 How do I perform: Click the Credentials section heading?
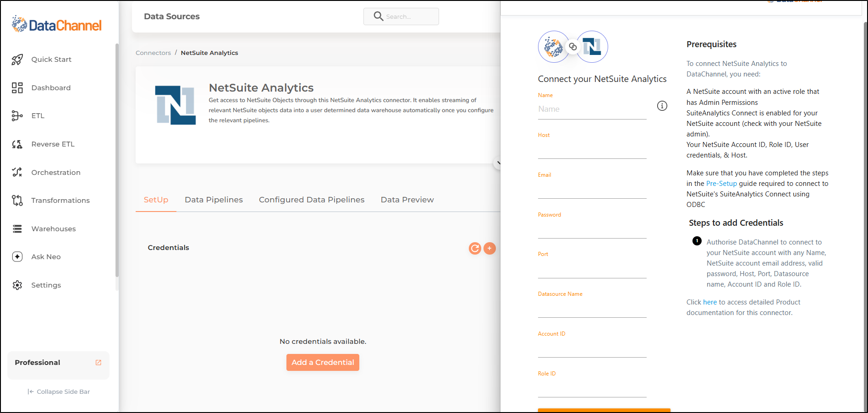(168, 248)
